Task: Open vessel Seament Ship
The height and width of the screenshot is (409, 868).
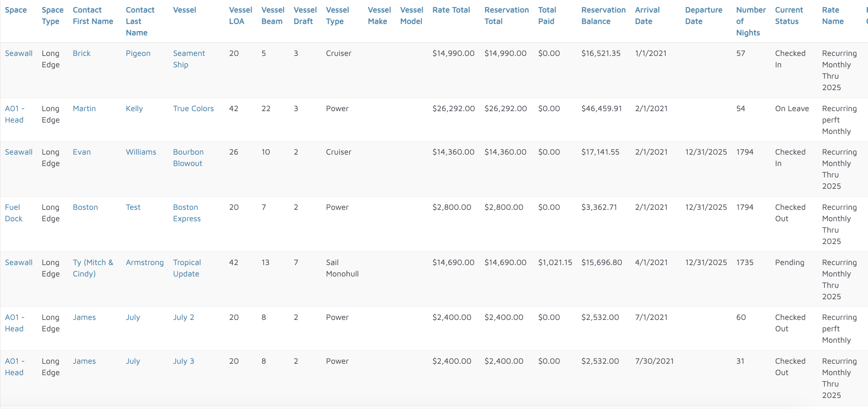Action: 188,59
